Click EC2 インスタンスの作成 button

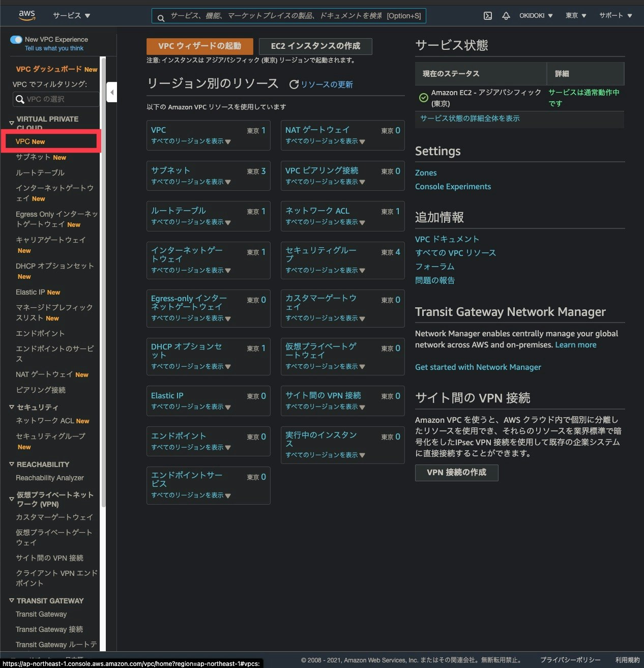[315, 46]
